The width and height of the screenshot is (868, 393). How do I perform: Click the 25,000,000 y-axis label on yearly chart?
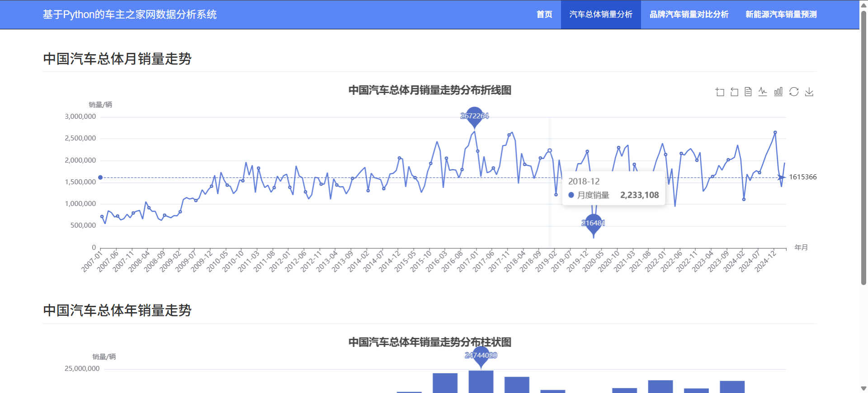(82, 369)
